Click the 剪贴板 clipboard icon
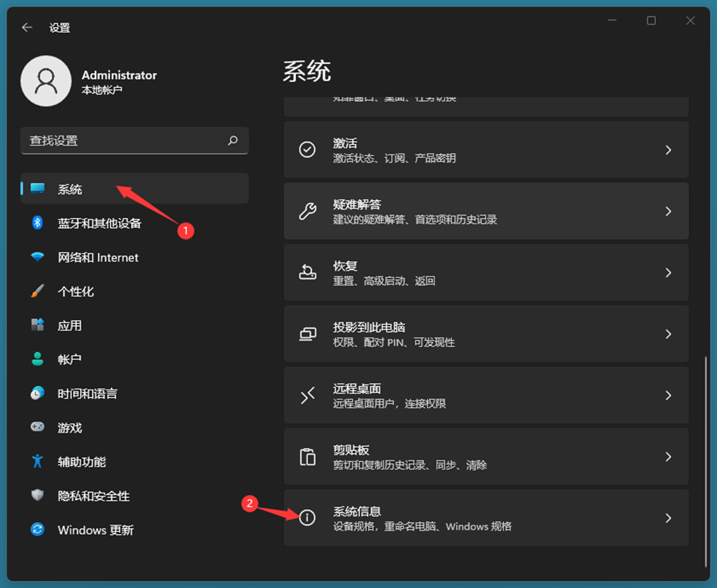 (307, 457)
